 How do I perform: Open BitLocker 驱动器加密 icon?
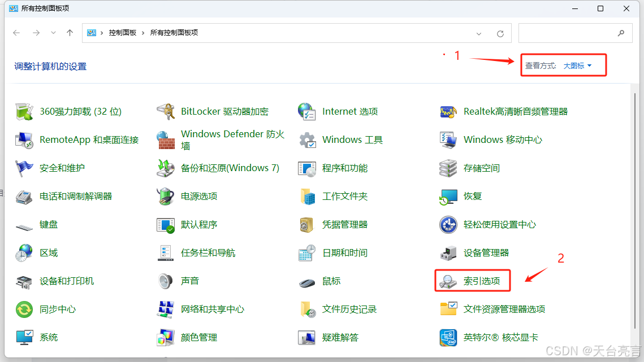[x=166, y=112]
